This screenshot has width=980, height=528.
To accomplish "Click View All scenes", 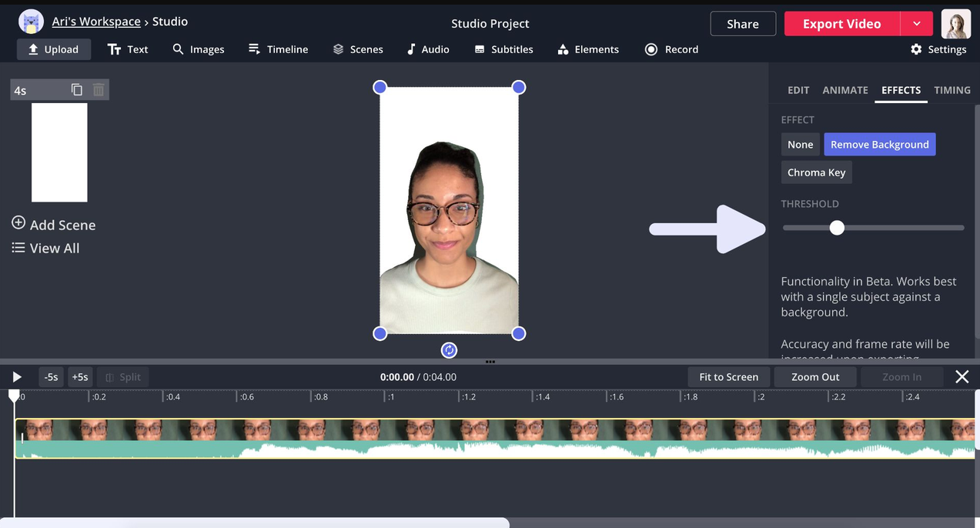I will click(x=45, y=248).
